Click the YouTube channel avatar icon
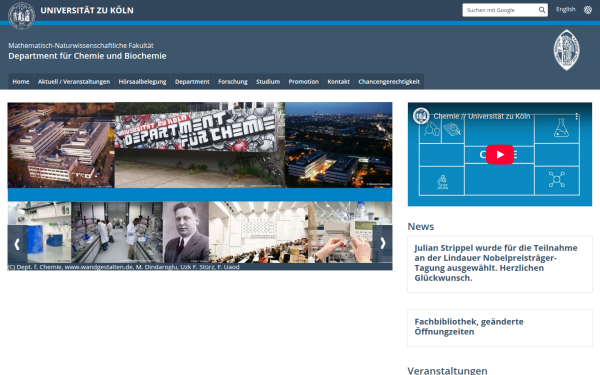Screen dimensions: 600x375 (x=421, y=116)
